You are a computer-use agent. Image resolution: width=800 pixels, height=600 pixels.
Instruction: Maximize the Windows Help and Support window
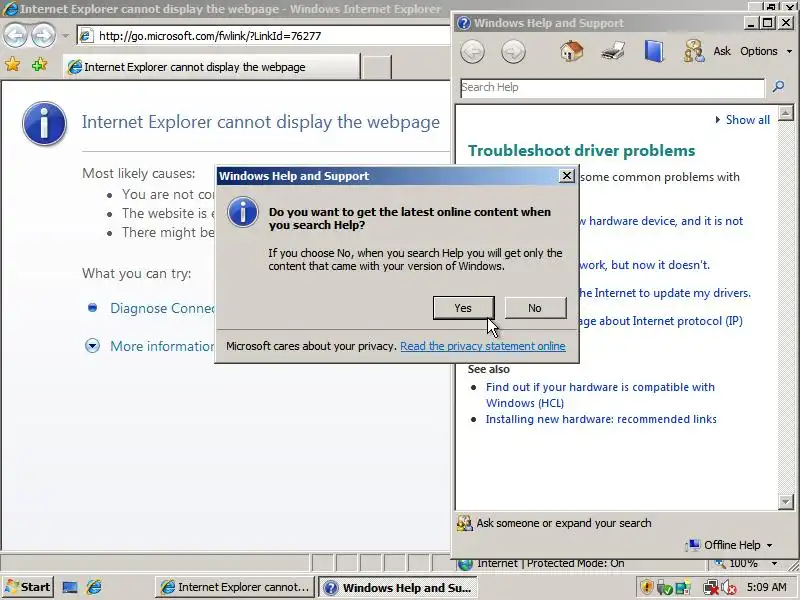(x=768, y=23)
